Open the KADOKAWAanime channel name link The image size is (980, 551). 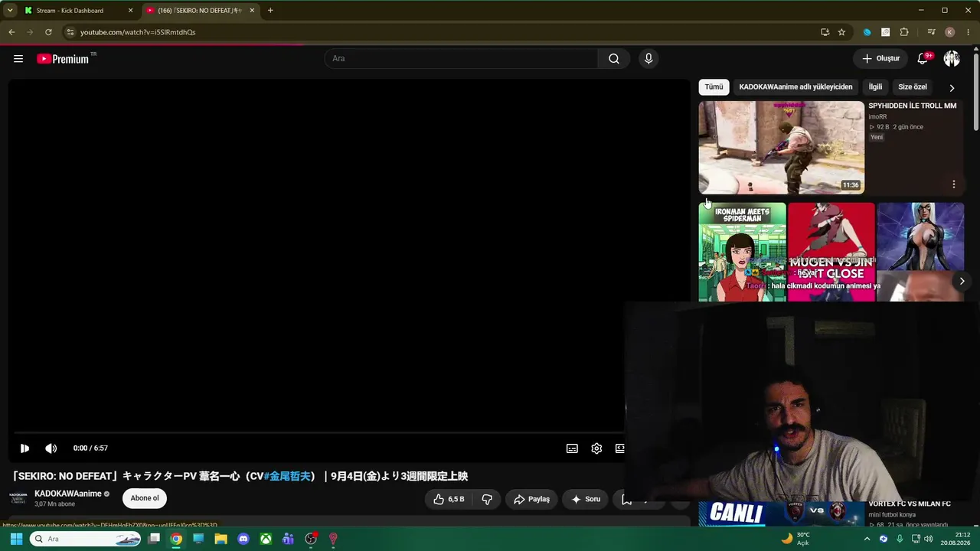(68, 494)
